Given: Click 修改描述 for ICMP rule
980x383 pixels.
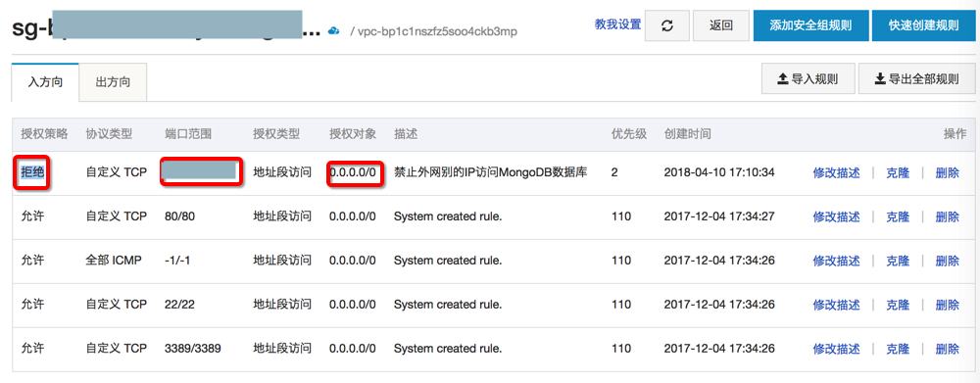Looking at the screenshot, I should [836, 261].
